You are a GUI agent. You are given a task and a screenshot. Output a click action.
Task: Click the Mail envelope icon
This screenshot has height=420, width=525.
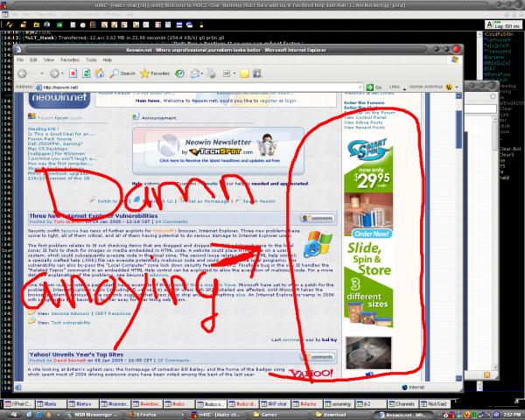coord(195,73)
